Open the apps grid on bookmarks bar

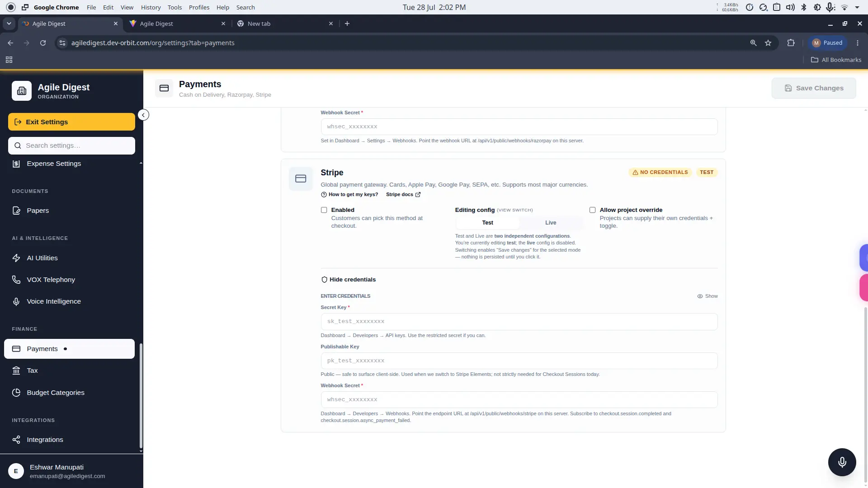tap(9, 60)
